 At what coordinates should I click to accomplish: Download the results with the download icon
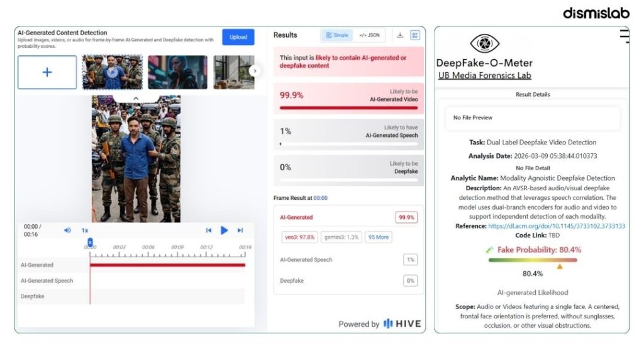click(400, 35)
